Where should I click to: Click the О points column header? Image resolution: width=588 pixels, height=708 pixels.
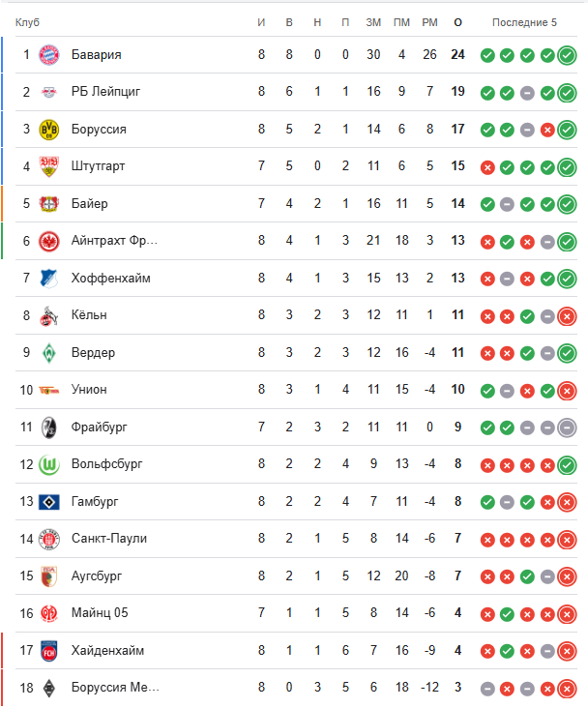click(x=457, y=22)
